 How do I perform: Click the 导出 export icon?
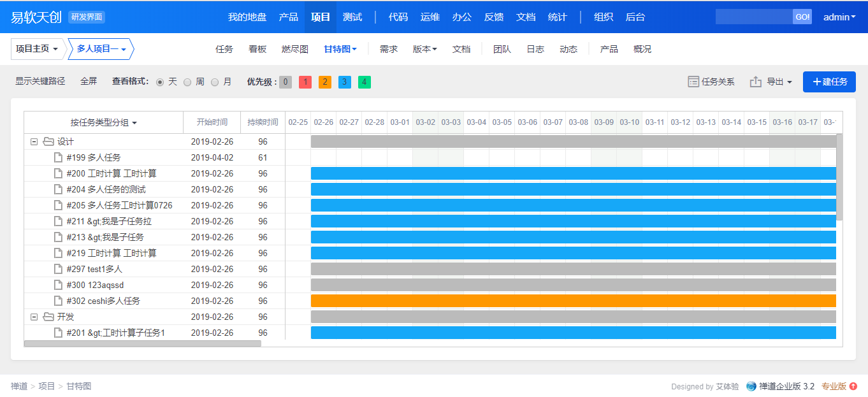(x=756, y=82)
